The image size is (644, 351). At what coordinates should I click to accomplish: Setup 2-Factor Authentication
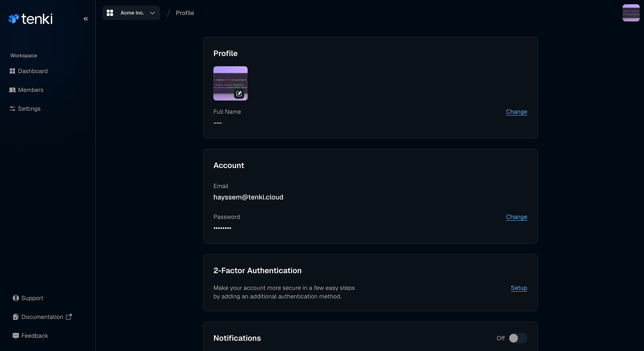point(519,288)
